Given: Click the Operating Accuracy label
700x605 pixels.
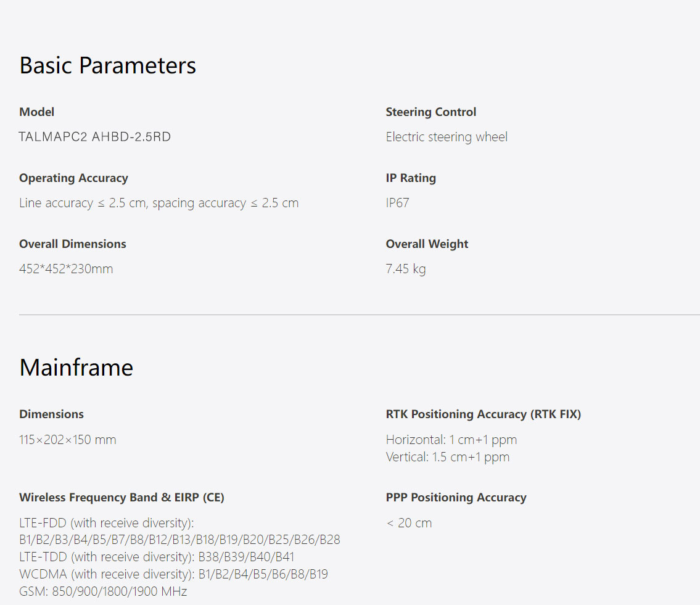Looking at the screenshot, I should point(73,178).
